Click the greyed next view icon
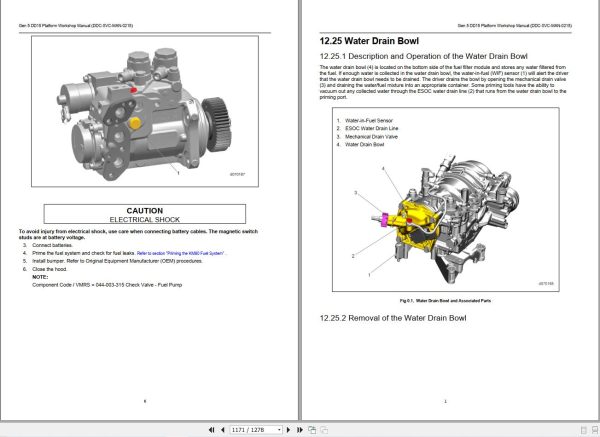Image resolution: width=600 pixels, height=437 pixels. (324, 430)
